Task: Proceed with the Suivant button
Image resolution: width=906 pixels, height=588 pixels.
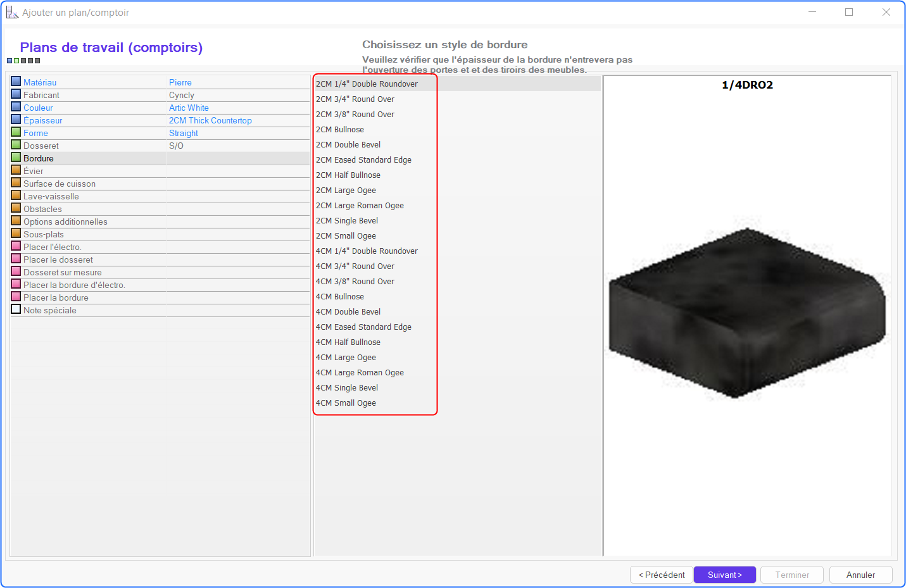Action: [x=725, y=575]
